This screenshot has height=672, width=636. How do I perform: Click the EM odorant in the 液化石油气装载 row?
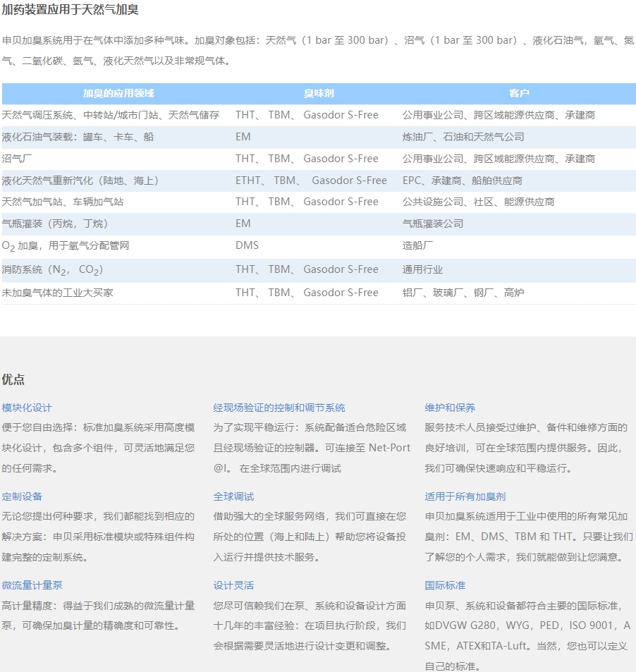point(243,137)
